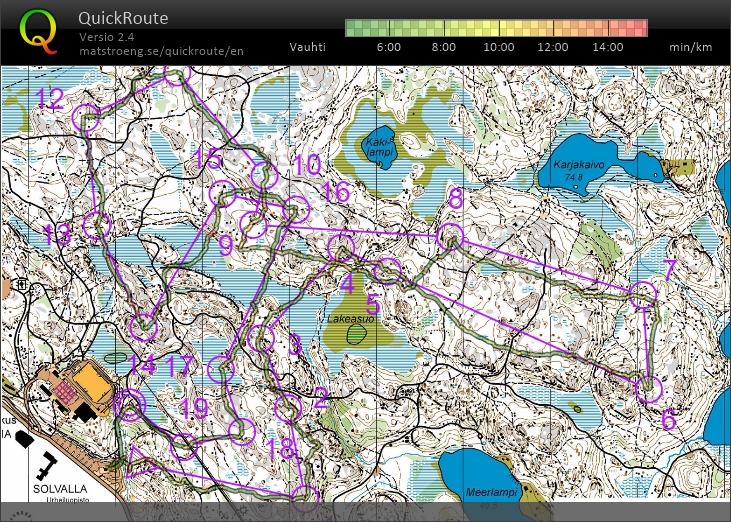Click the Karjakaivo lake on the map

click(580, 175)
